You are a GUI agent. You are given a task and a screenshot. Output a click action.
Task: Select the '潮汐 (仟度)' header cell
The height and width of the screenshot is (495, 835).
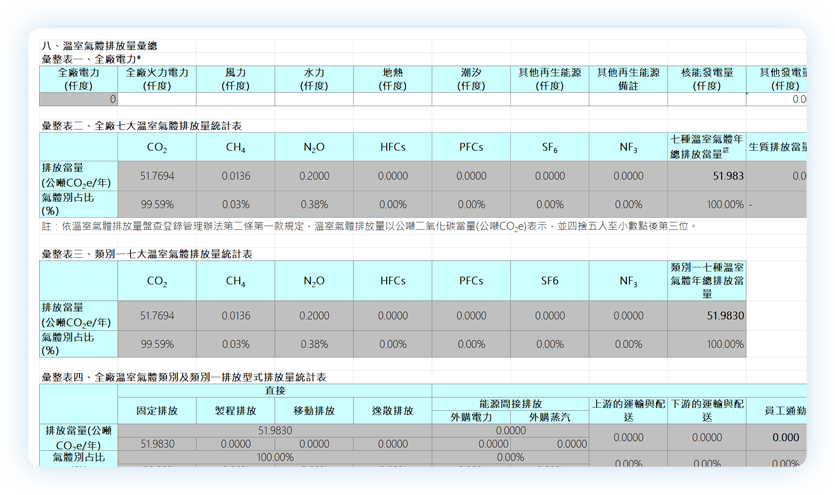pos(471,79)
